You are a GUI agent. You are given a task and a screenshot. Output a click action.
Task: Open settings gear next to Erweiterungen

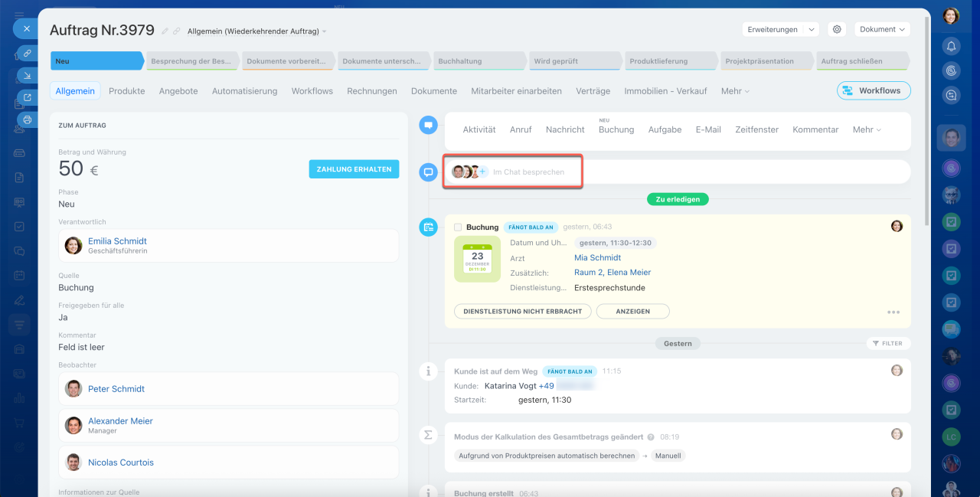(x=837, y=29)
